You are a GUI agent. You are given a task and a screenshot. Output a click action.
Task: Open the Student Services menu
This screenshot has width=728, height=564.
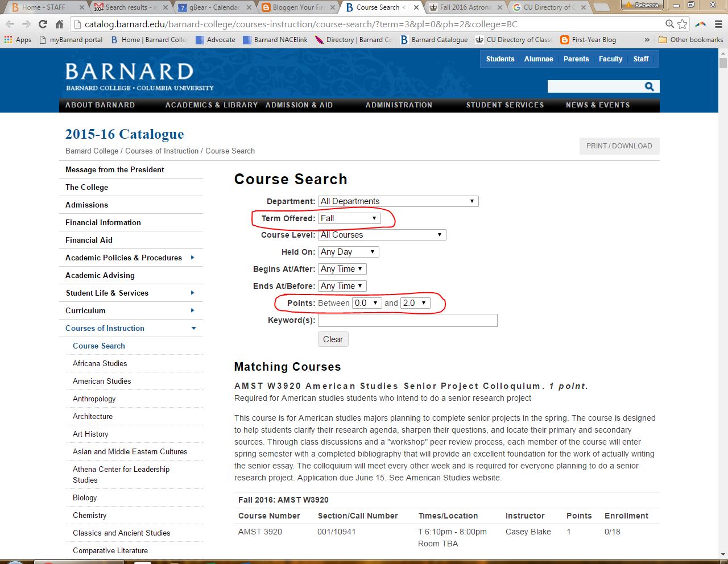[x=505, y=105]
